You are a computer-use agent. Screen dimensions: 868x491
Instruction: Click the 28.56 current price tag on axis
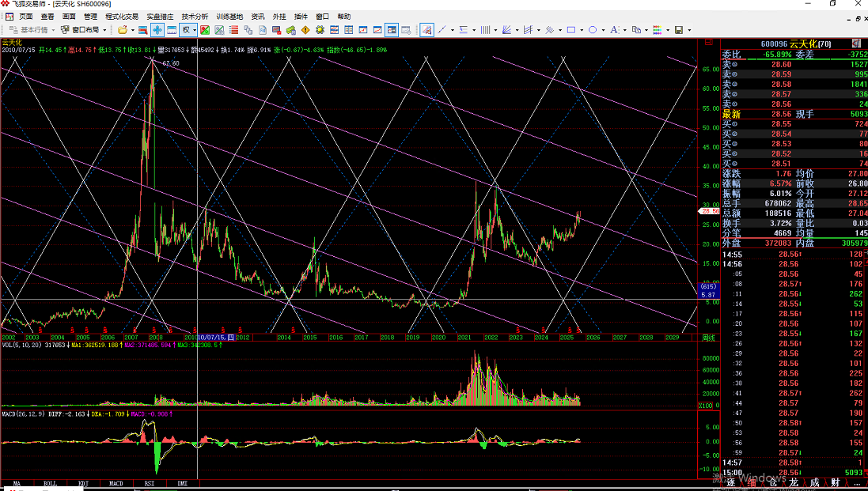coord(711,211)
